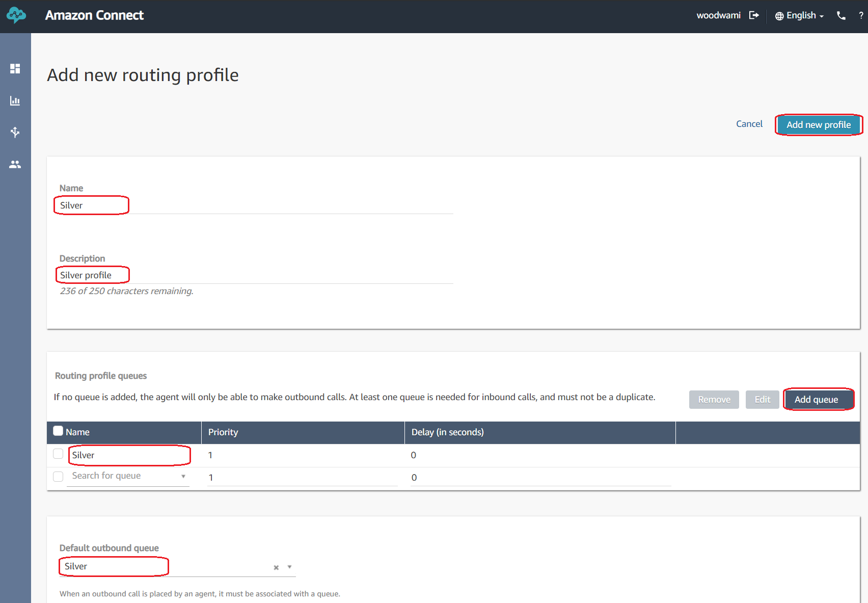The image size is (868, 603).
Task: Open the help question mark icon
Action: (x=861, y=16)
